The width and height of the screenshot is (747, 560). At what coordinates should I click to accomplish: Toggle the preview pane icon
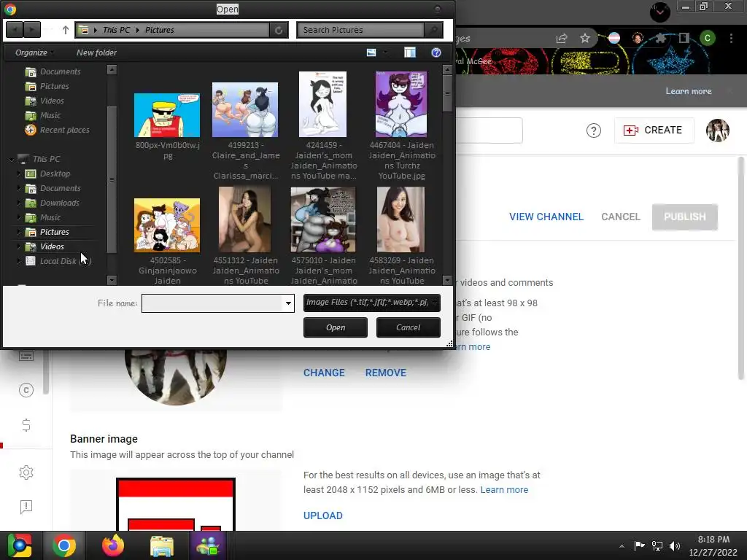[410, 52]
